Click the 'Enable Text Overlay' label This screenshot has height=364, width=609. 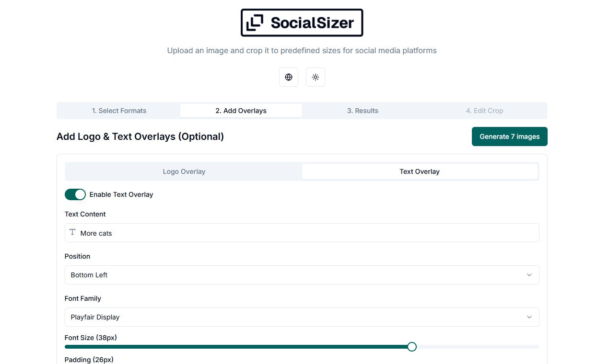[121, 194]
